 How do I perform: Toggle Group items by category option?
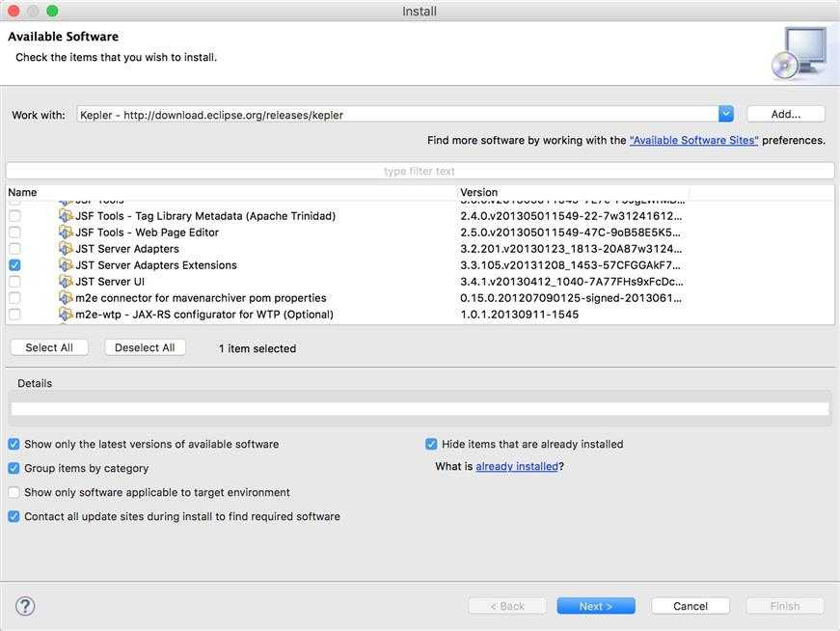(14, 468)
